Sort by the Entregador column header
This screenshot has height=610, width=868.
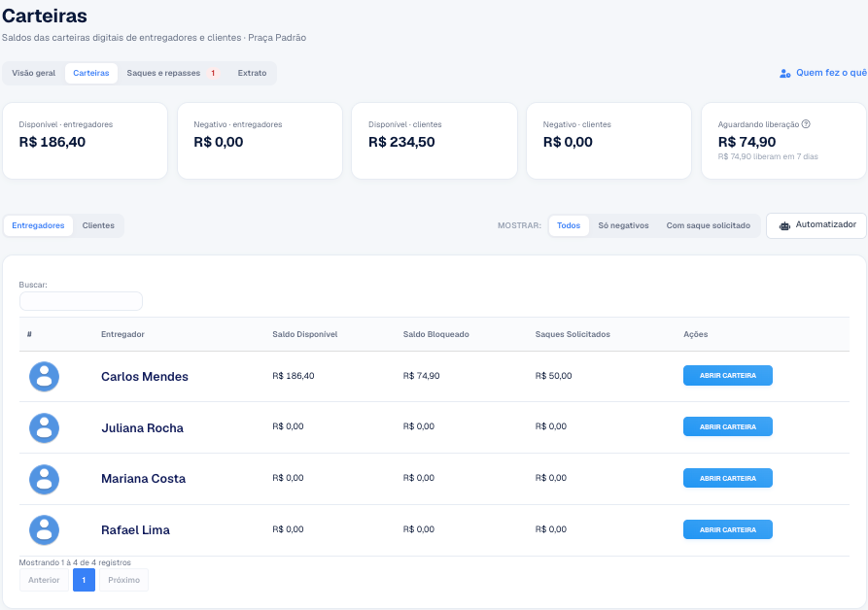click(122, 334)
